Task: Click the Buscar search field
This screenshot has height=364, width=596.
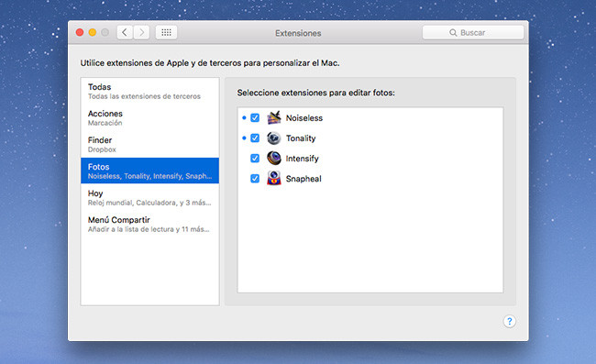Action: point(473,33)
